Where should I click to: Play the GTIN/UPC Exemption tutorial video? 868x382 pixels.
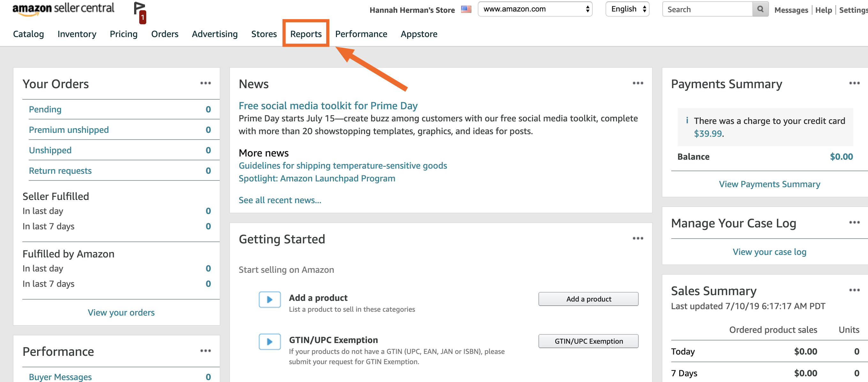[270, 341]
